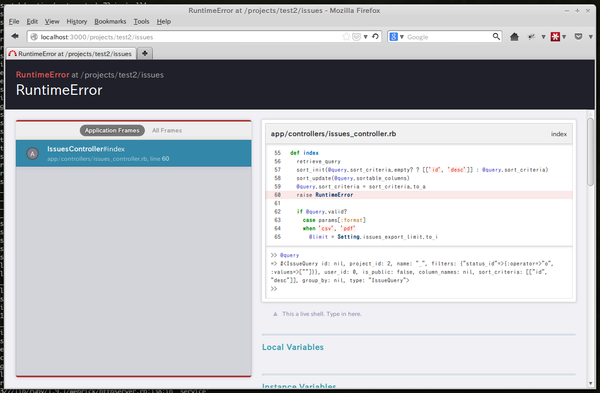Image resolution: width=600 pixels, height=393 pixels.
Task: Minimize the Firefox window
Action: coord(567,11)
